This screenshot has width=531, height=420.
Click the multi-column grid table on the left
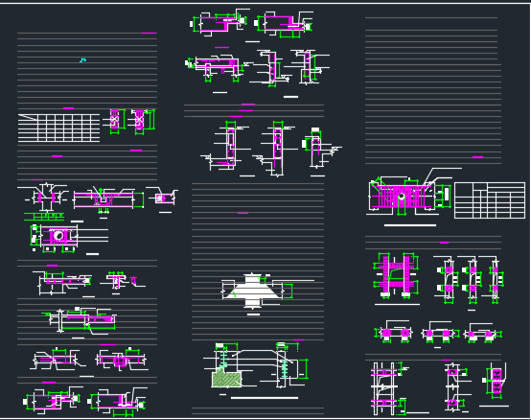click(58, 128)
